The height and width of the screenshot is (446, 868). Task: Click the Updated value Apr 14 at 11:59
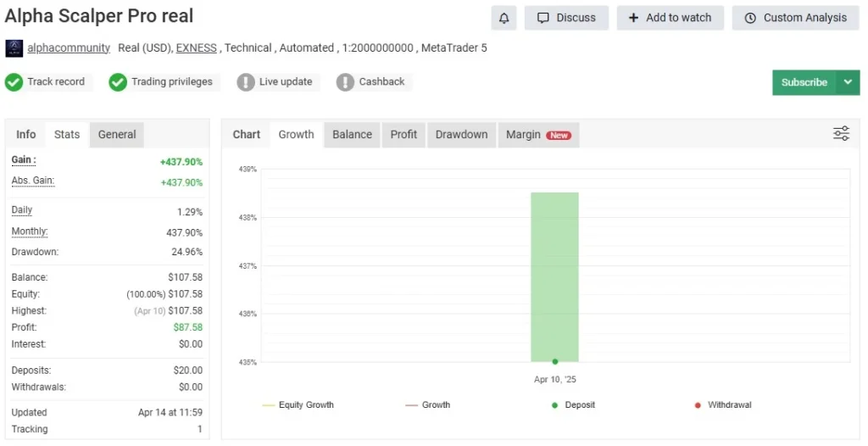(x=170, y=413)
